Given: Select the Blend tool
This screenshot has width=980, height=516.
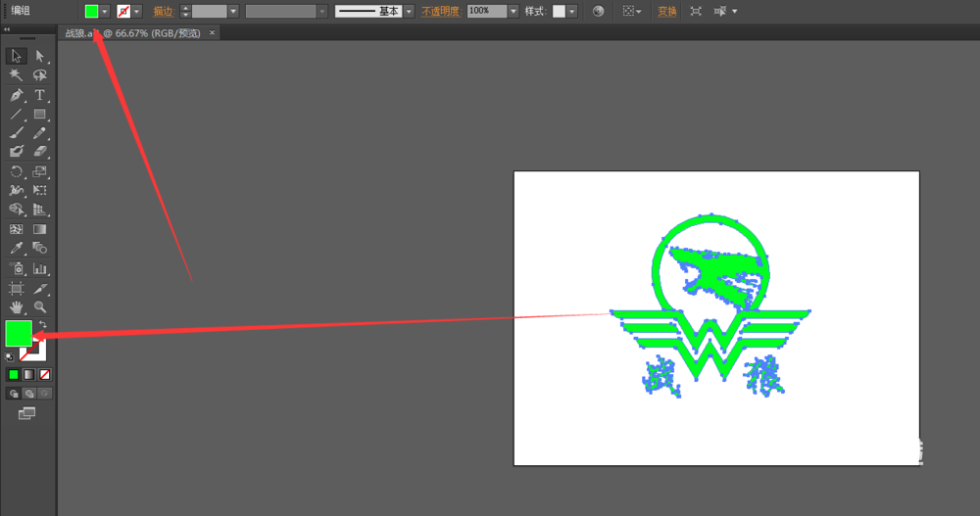Looking at the screenshot, I should 40,249.
